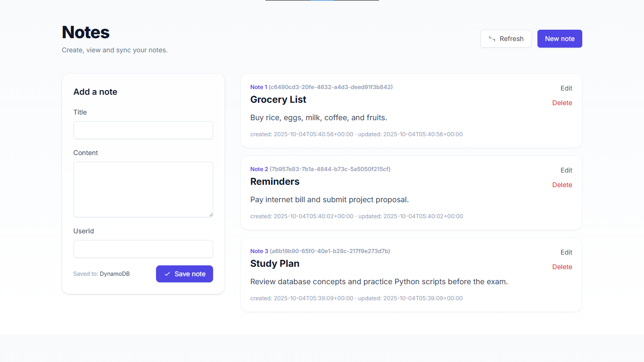Delete the Study Plan note
Viewport: 644px width, 362px height.
click(562, 267)
